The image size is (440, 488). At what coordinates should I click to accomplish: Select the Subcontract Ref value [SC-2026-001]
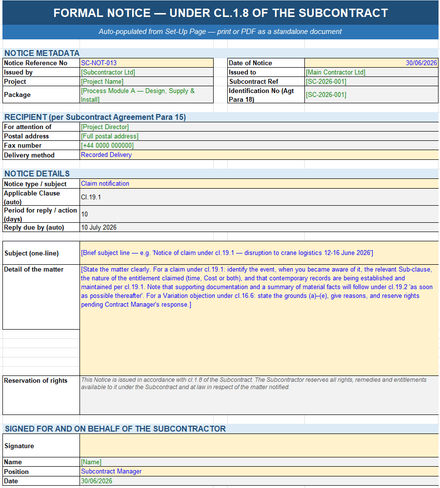click(x=371, y=82)
